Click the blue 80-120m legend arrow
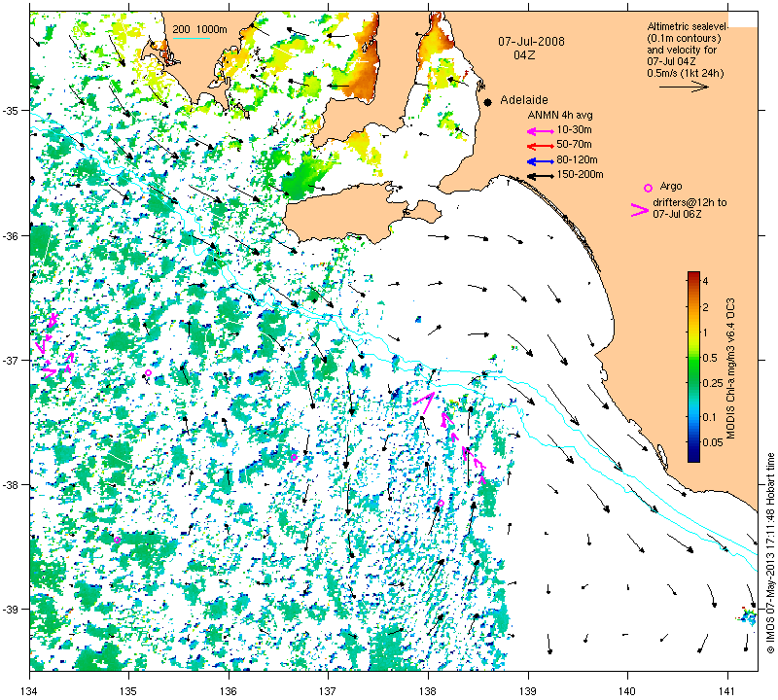 [x=540, y=161]
